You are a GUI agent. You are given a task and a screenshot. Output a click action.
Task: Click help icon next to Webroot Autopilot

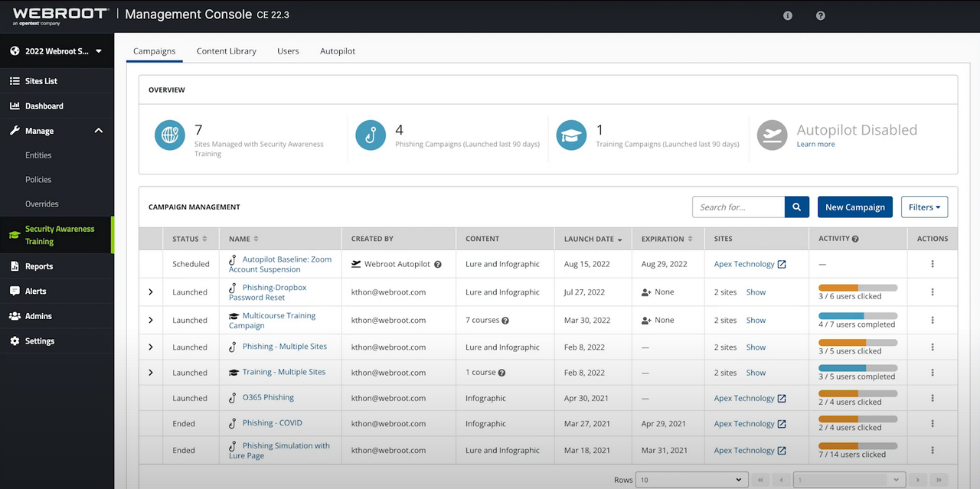click(438, 265)
